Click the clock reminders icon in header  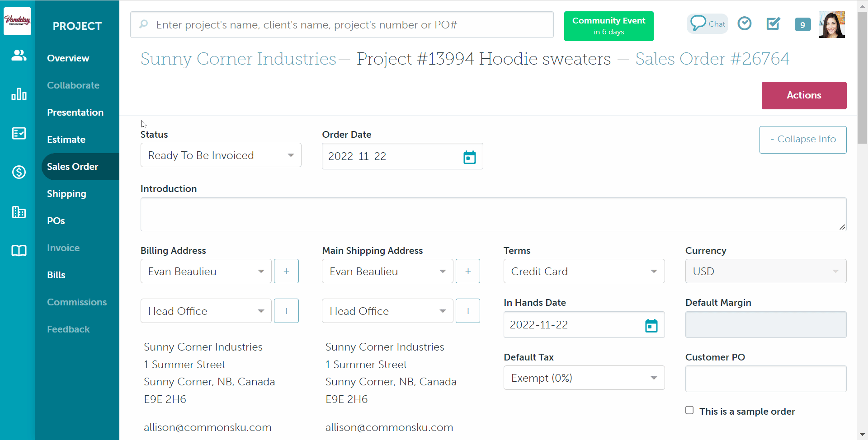point(744,23)
